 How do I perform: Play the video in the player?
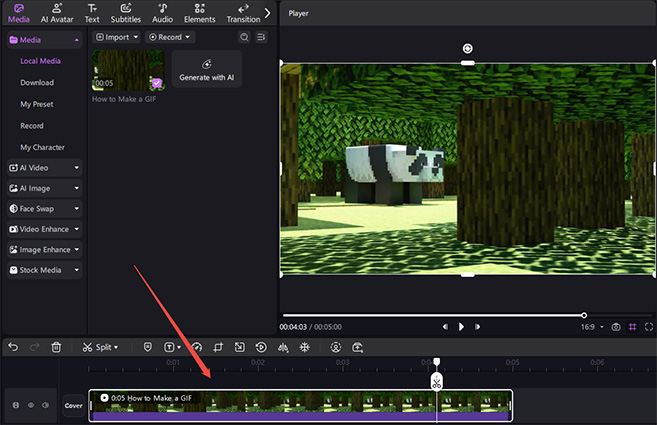461,327
